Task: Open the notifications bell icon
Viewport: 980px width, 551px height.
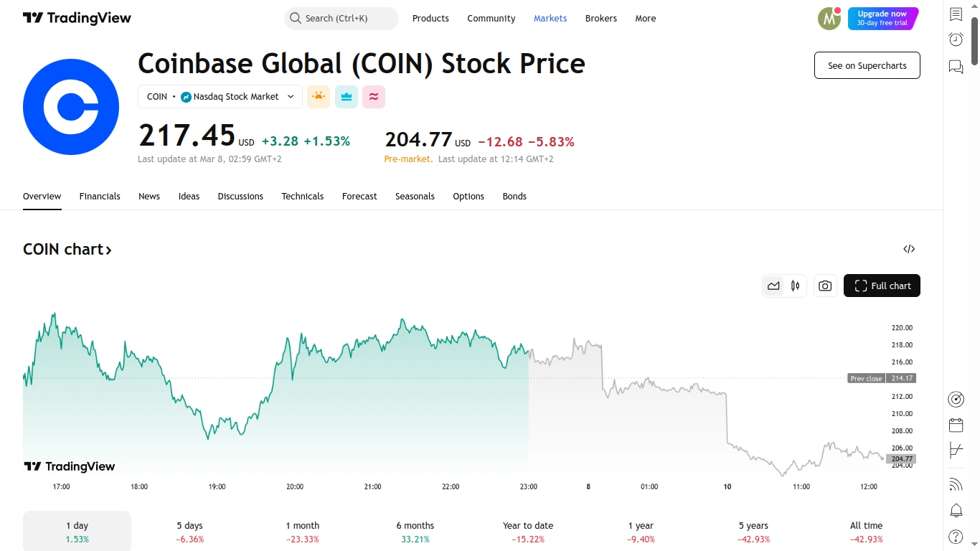Action: tap(956, 511)
